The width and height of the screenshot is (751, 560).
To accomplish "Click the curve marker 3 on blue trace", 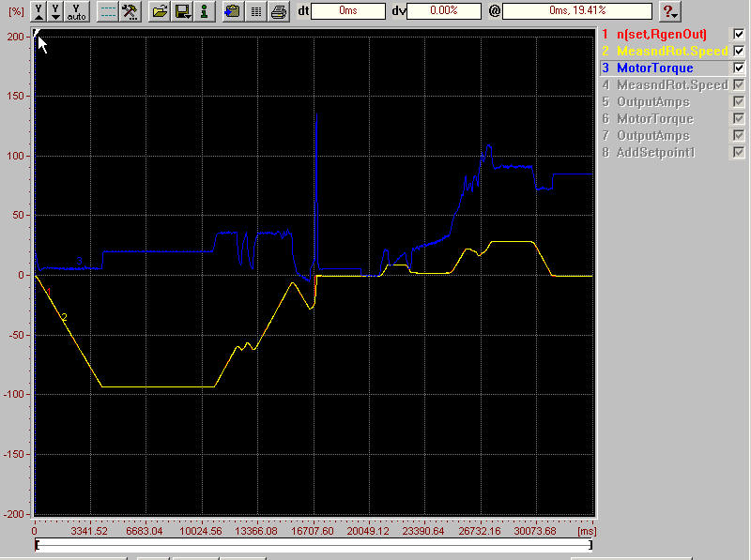I will coord(80,261).
